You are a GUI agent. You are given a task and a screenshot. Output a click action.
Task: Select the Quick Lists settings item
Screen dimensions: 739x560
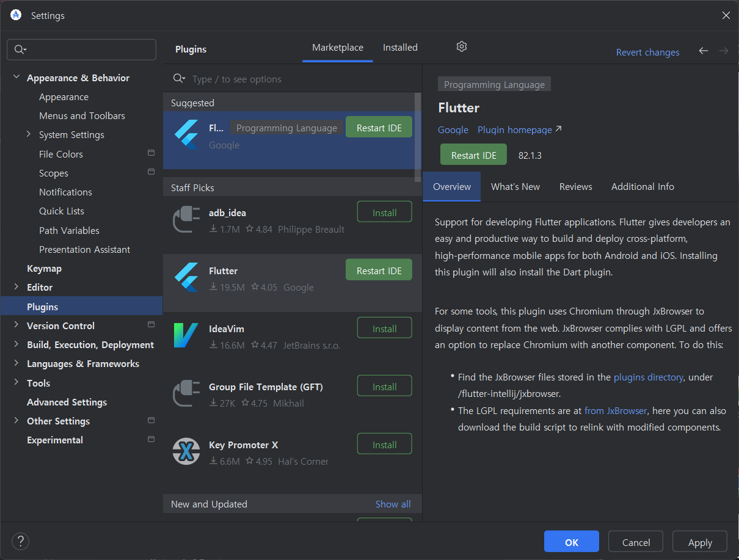[x=62, y=211]
